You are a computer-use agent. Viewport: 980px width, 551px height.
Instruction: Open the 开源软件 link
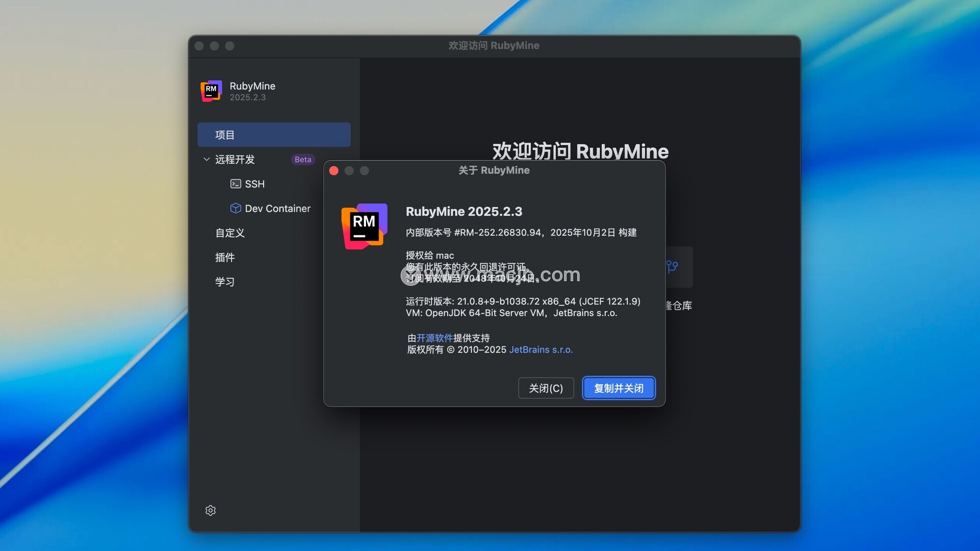[x=434, y=338]
